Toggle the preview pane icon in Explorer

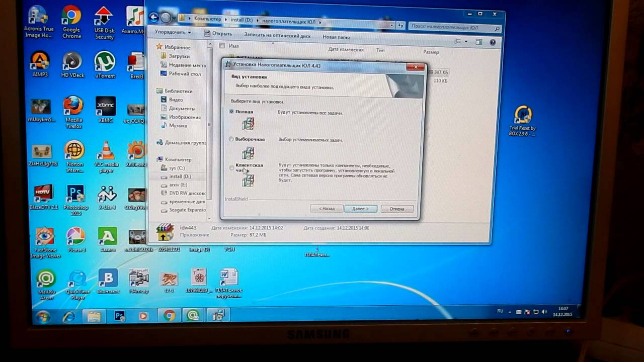click(x=479, y=42)
